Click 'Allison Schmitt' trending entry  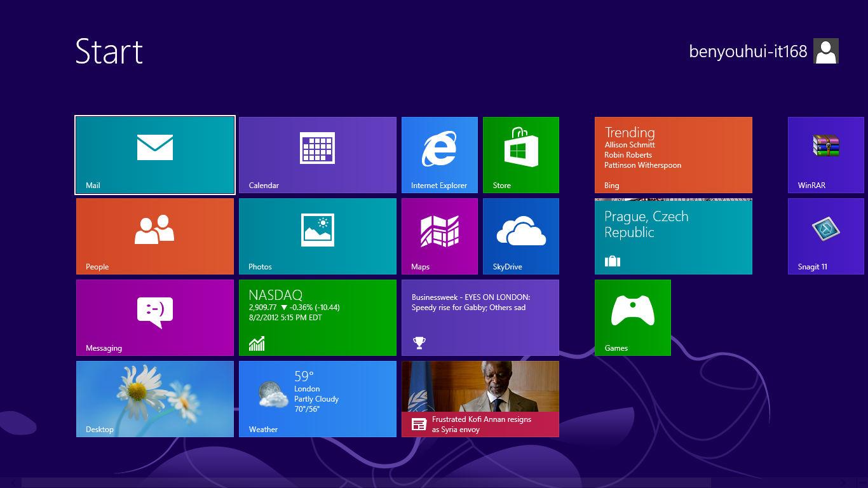pos(630,145)
